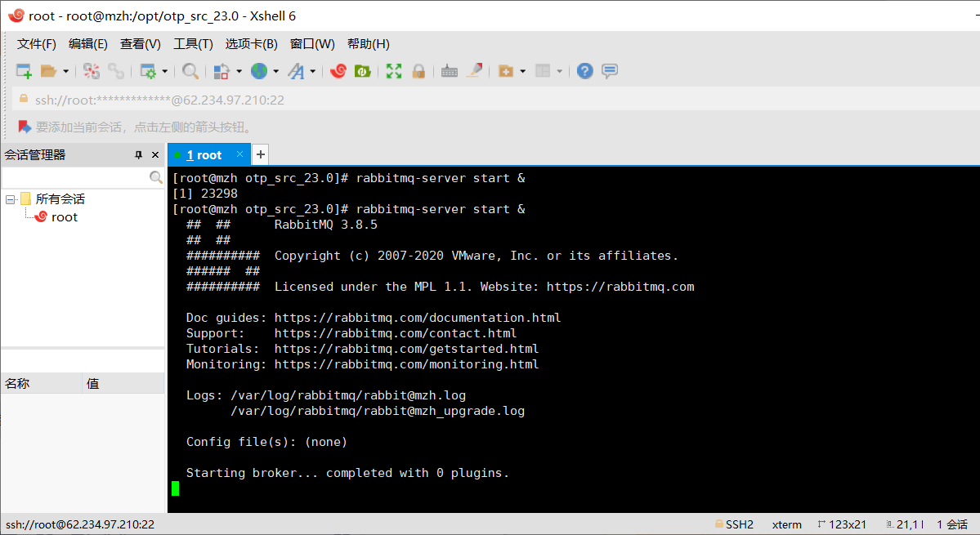Click 123x21 terminal size in status bar
Viewport: 980px width, 535px height.
[842, 524]
